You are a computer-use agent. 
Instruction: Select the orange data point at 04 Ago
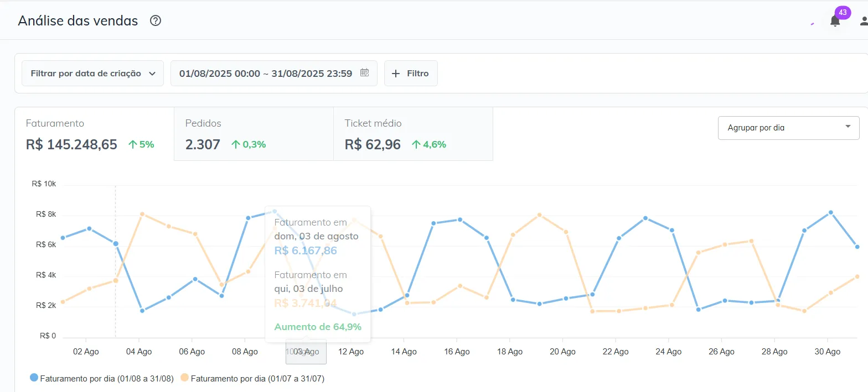[x=142, y=214]
